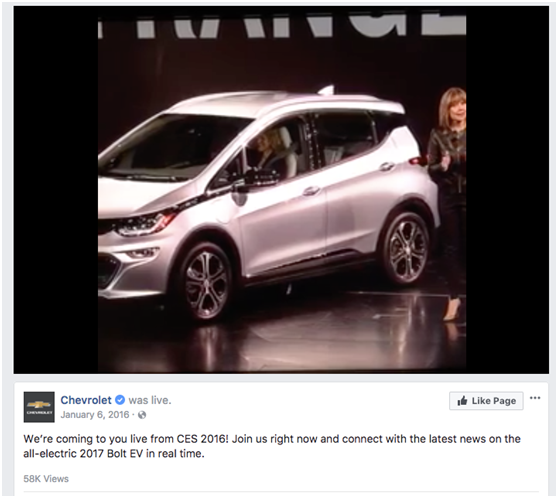Open the January 6, 2016 timestamp
Image resolution: width=558 pixels, height=498 pixels.
(x=95, y=415)
